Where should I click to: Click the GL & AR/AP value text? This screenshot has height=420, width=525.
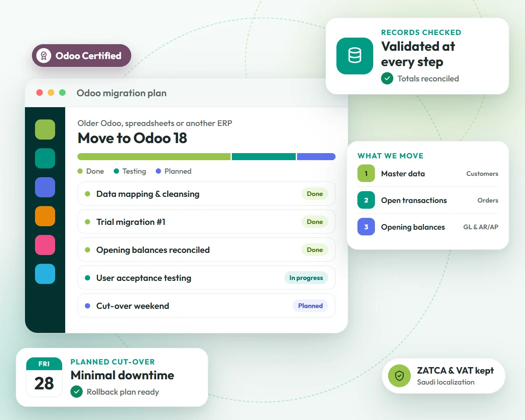[481, 227]
